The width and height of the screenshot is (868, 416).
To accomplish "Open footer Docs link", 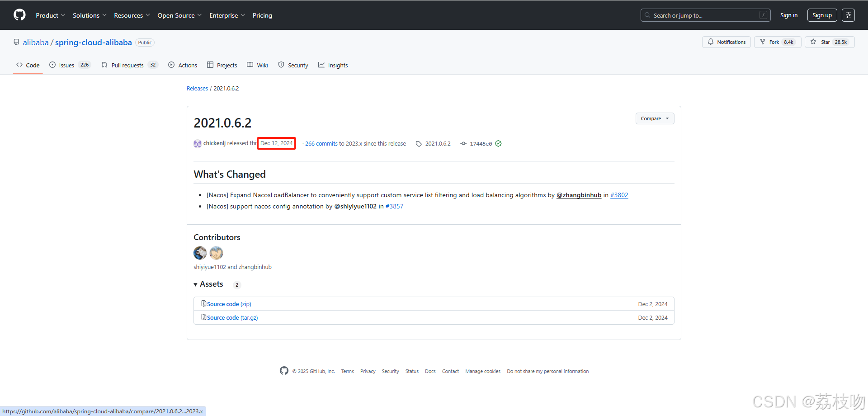I will click(430, 372).
